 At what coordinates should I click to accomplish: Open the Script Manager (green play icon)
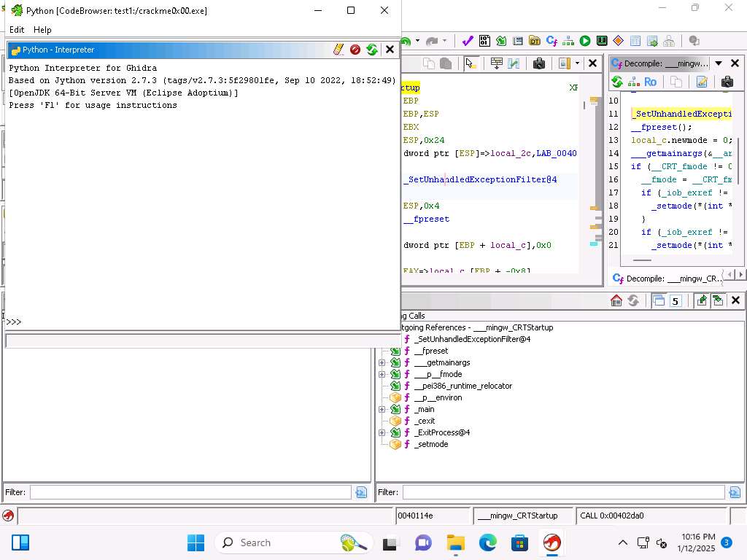[585, 41]
